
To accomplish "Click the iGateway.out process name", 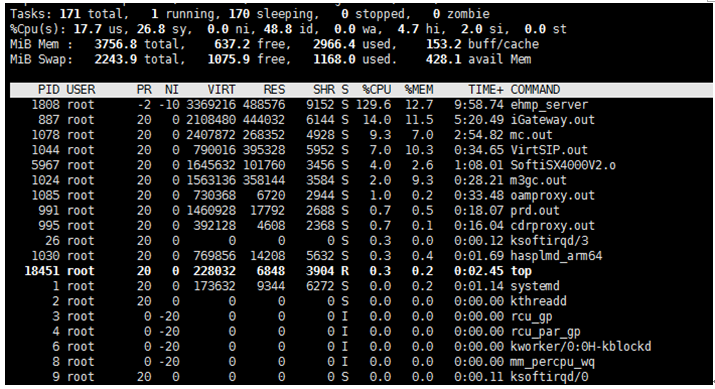I will 552,120.
